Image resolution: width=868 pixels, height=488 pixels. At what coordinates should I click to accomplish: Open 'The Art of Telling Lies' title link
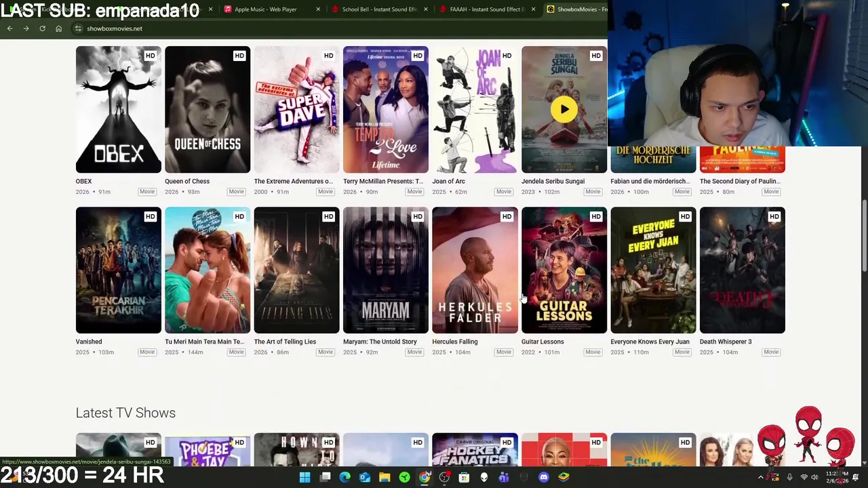click(x=285, y=342)
